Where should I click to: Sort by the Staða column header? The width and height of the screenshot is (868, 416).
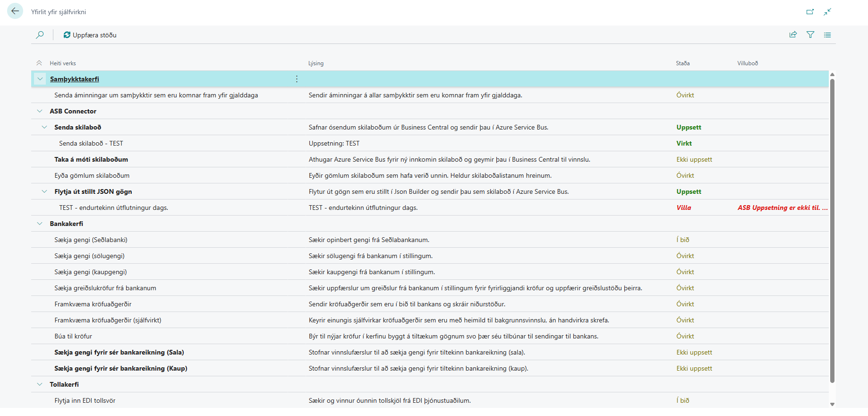click(682, 63)
